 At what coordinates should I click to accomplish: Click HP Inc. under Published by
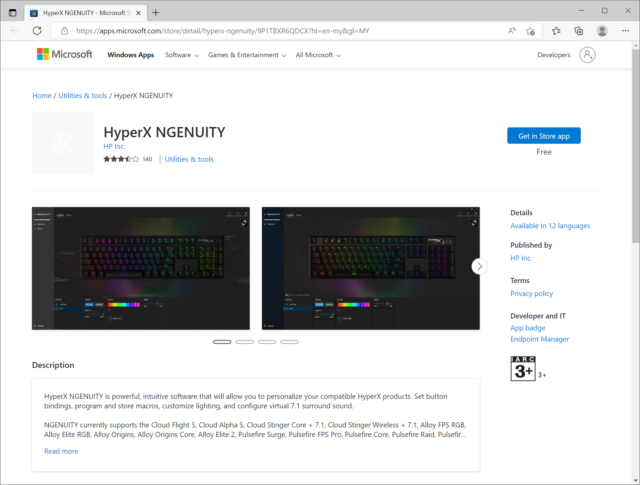521,258
